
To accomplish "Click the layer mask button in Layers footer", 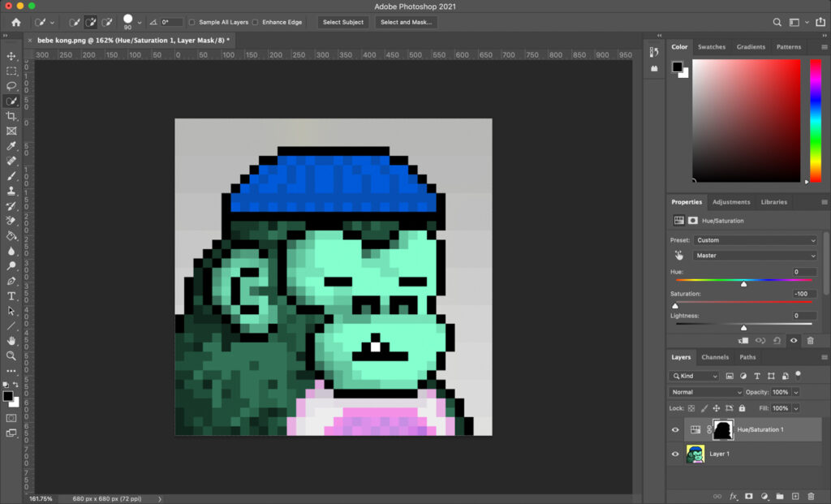I will click(x=749, y=496).
